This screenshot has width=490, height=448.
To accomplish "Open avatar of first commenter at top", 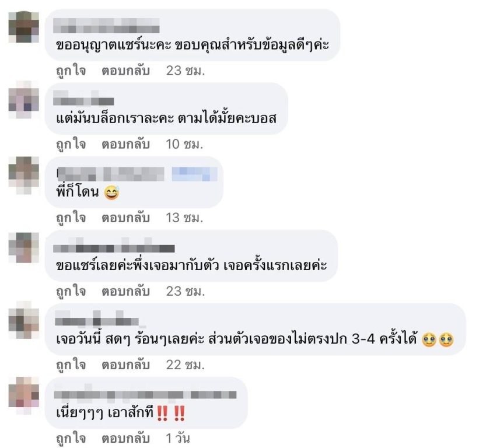I will tap(24, 27).
